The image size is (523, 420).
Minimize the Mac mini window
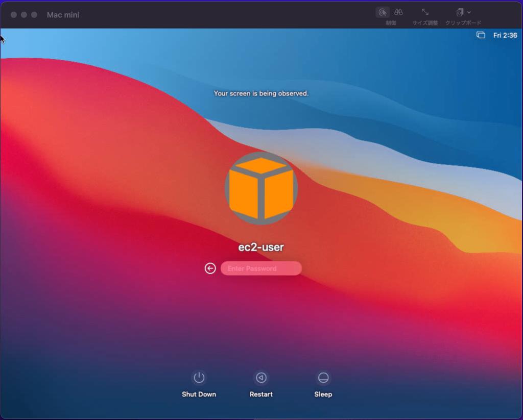tap(23, 15)
